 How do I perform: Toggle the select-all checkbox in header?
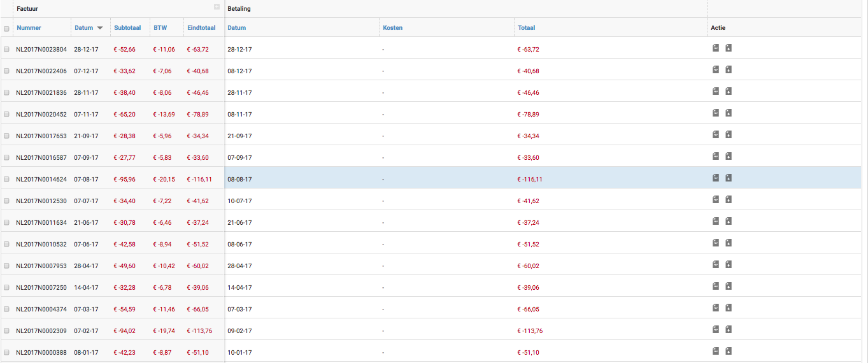pos(6,29)
